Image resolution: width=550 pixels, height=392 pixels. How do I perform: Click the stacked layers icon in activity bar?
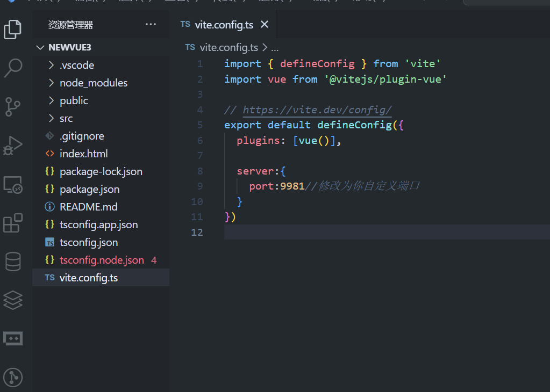[13, 300]
